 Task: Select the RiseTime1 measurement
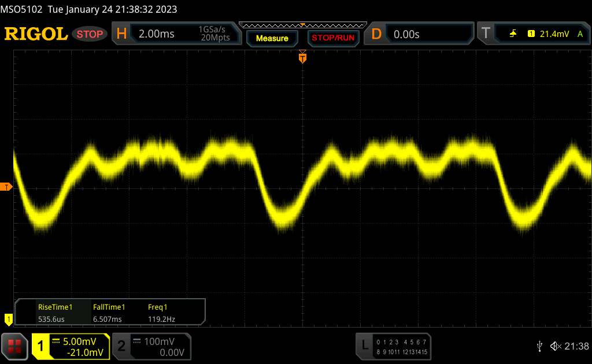[x=55, y=307]
